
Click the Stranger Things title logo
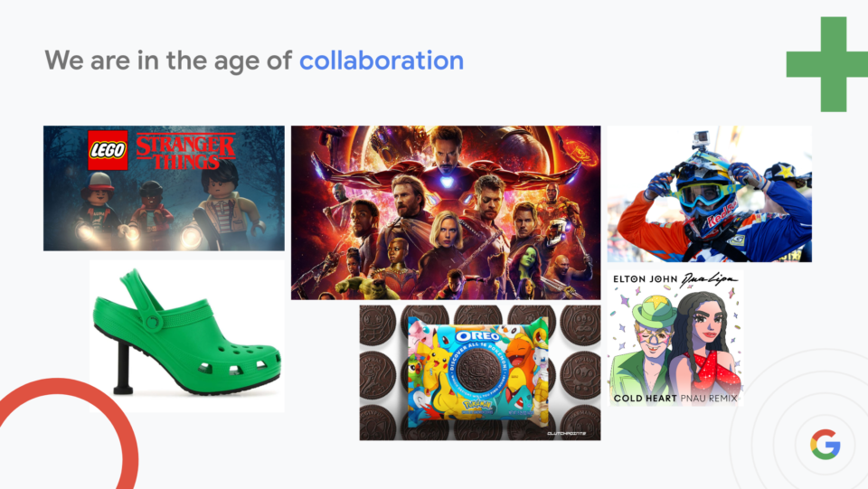point(185,151)
